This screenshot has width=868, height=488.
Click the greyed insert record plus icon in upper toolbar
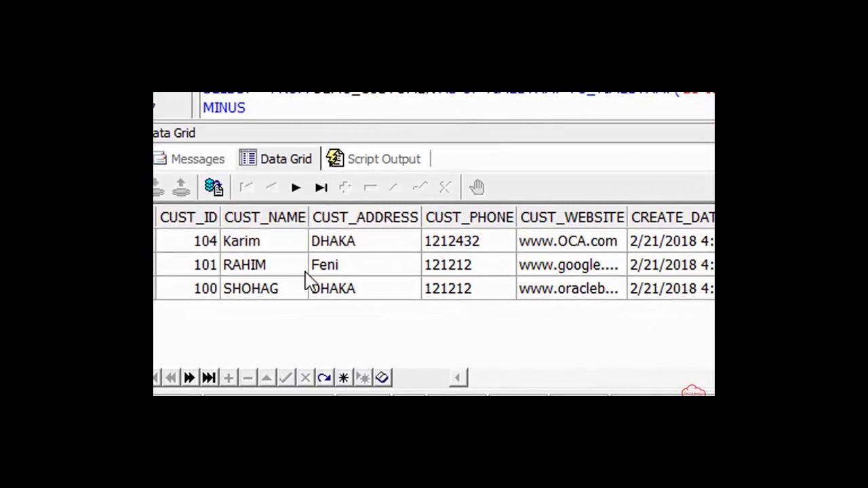pyautogui.click(x=345, y=188)
